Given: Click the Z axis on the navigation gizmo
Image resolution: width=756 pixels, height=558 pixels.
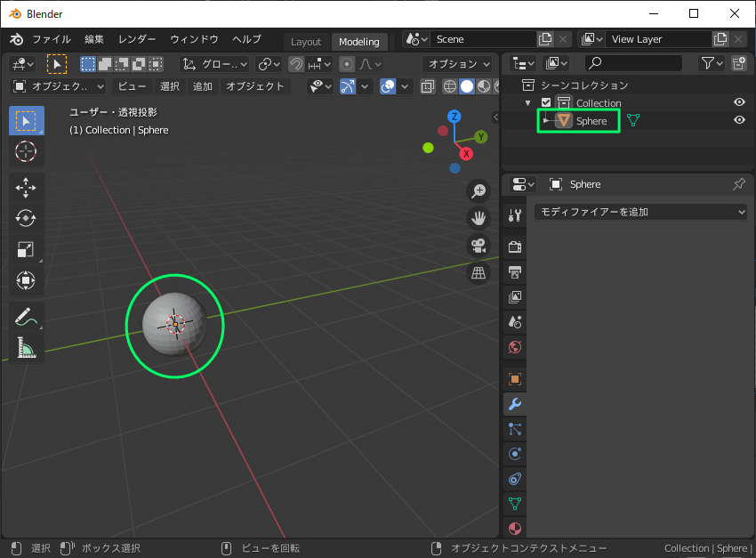Looking at the screenshot, I should pyautogui.click(x=454, y=117).
